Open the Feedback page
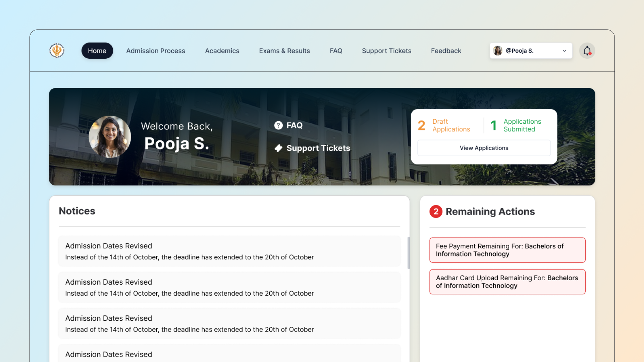This screenshot has height=362, width=644. [446, 51]
